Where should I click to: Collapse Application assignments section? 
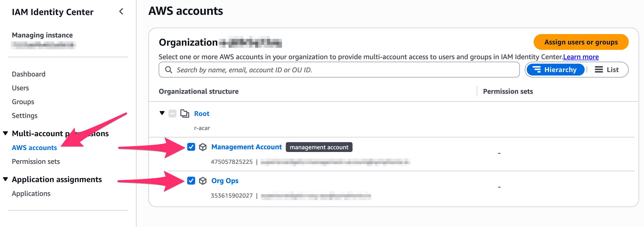click(x=5, y=179)
